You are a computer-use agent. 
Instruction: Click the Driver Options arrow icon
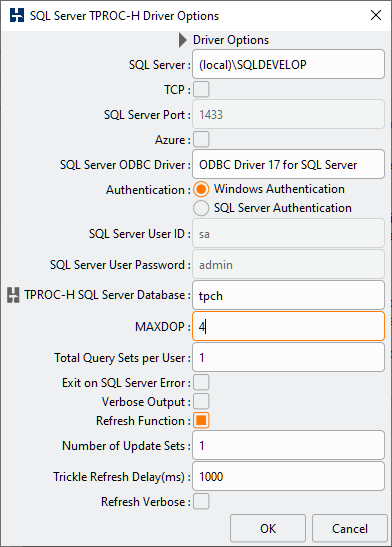pos(183,40)
